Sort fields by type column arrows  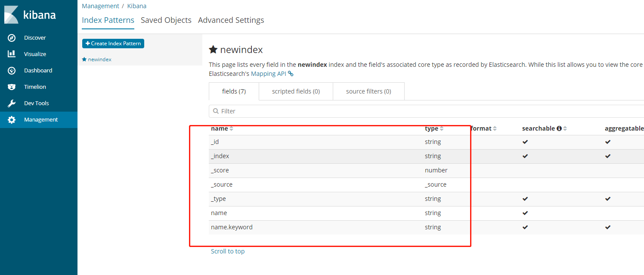(441, 128)
